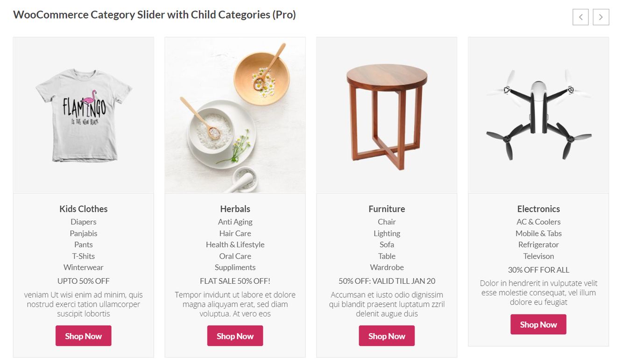Viewport: 635px width, 364px height.
Task: Click the previous slide arrow
Action: click(x=580, y=17)
